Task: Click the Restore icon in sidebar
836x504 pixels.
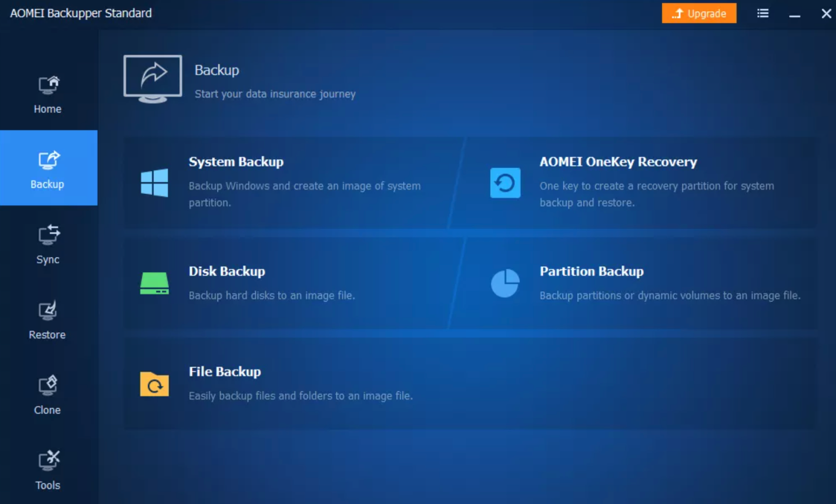Action: tap(48, 311)
